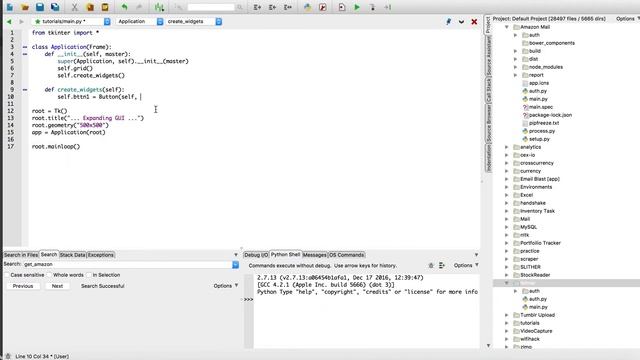
Task: Click the Comment-out lines toolbar icon
Action: coord(288,7)
